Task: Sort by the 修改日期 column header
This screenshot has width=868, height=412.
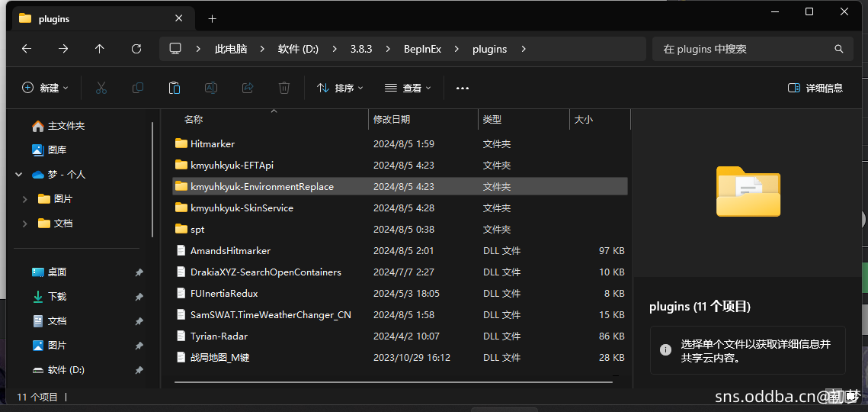Action: tap(392, 120)
